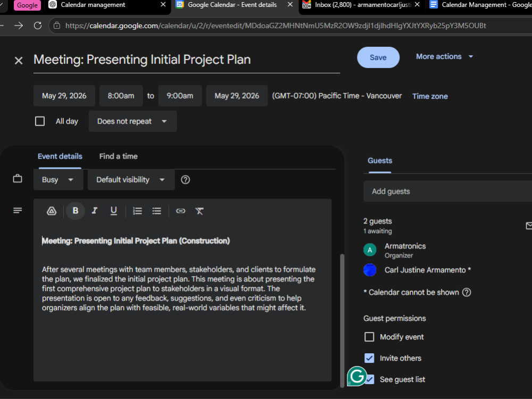Go forward using browser arrow
532x399 pixels.
click(19, 26)
